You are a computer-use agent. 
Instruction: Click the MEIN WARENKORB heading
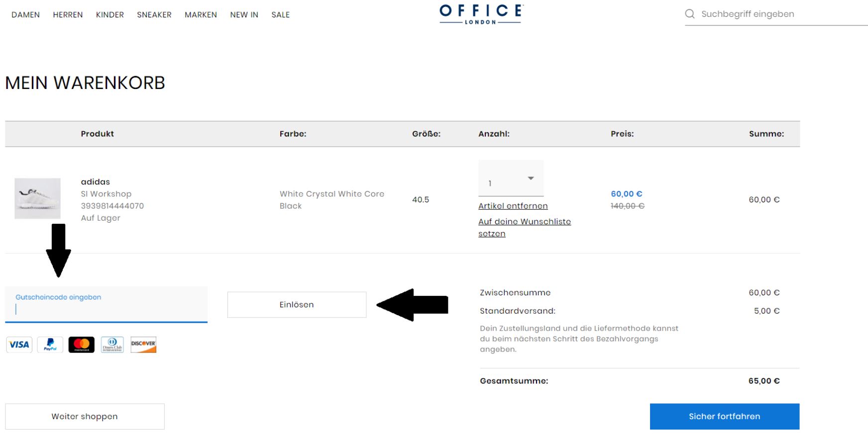coord(85,83)
